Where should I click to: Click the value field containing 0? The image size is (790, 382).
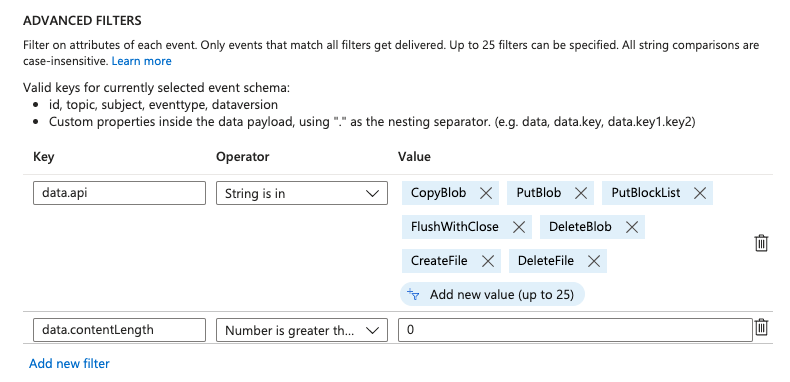click(575, 330)
